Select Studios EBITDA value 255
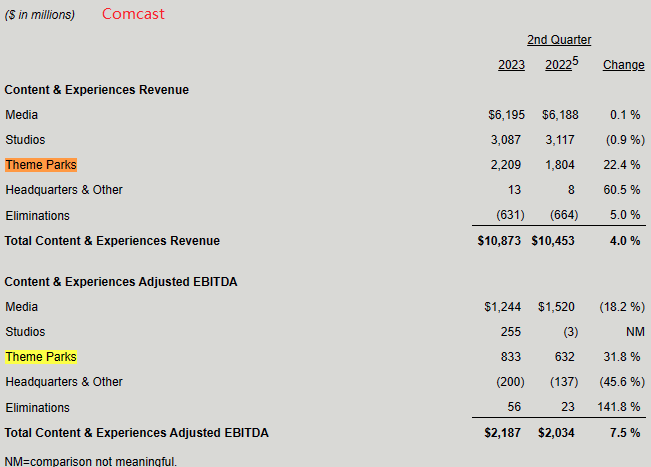This screenshot has height=467, width=651. [510, 332]
